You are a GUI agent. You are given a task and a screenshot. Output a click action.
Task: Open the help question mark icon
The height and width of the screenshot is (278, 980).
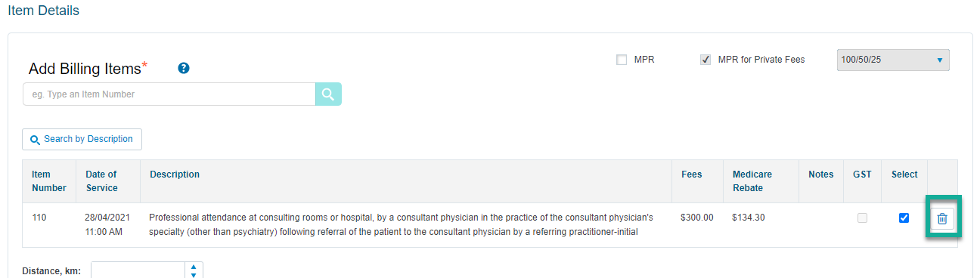pyautogui.click(x=184, y=68)
